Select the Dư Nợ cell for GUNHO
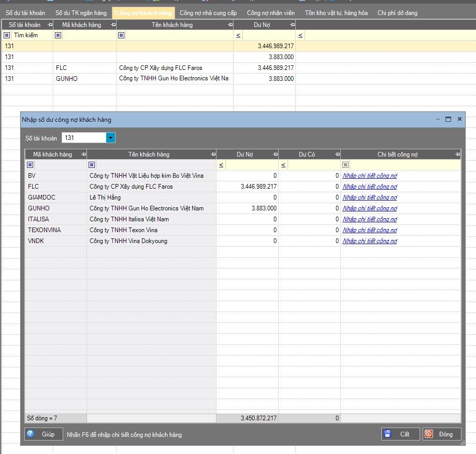Image resolution: width=476 pixels, height=454 pixels. (247, 208)
